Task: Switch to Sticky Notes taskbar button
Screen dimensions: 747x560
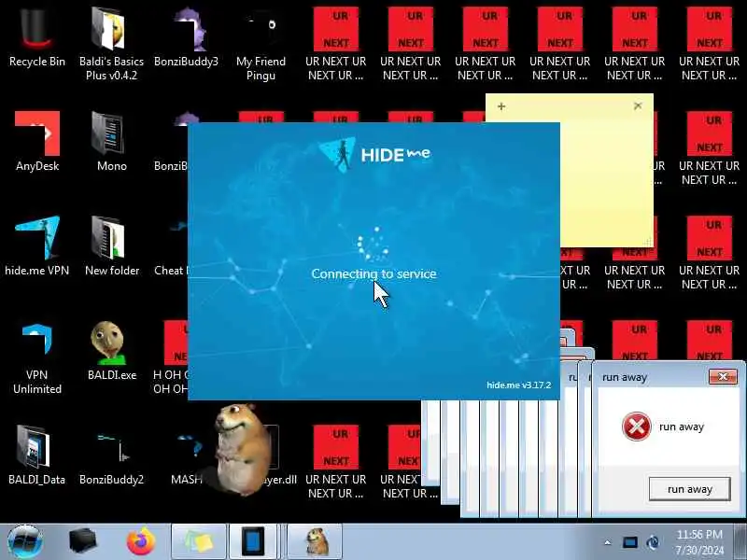Action: click(x=199, y=542)
